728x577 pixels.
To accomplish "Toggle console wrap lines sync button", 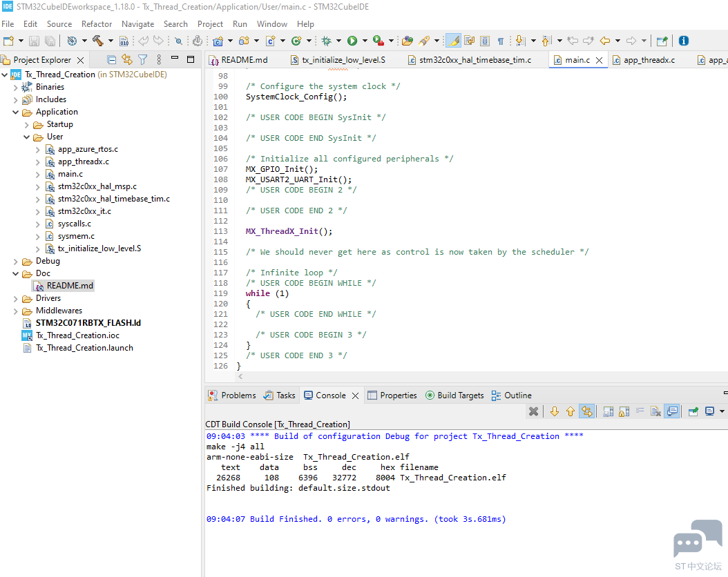I will pos(587,411).
